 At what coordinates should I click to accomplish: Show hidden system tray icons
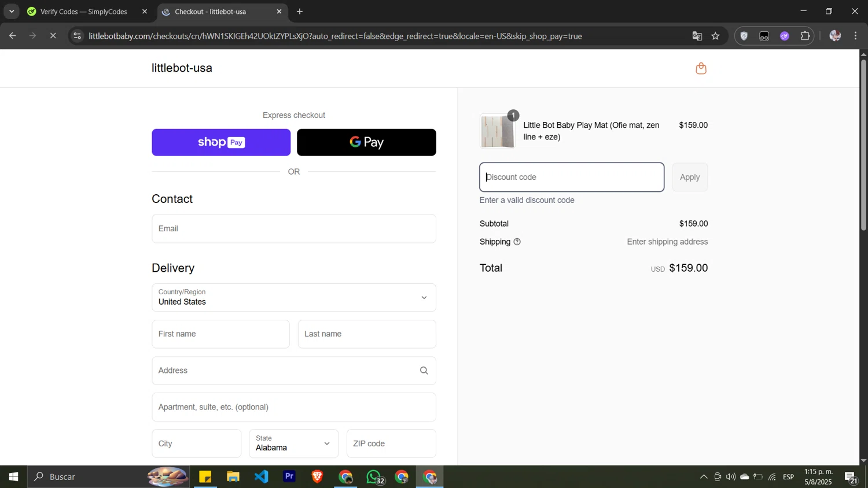[x=704, y=477]
